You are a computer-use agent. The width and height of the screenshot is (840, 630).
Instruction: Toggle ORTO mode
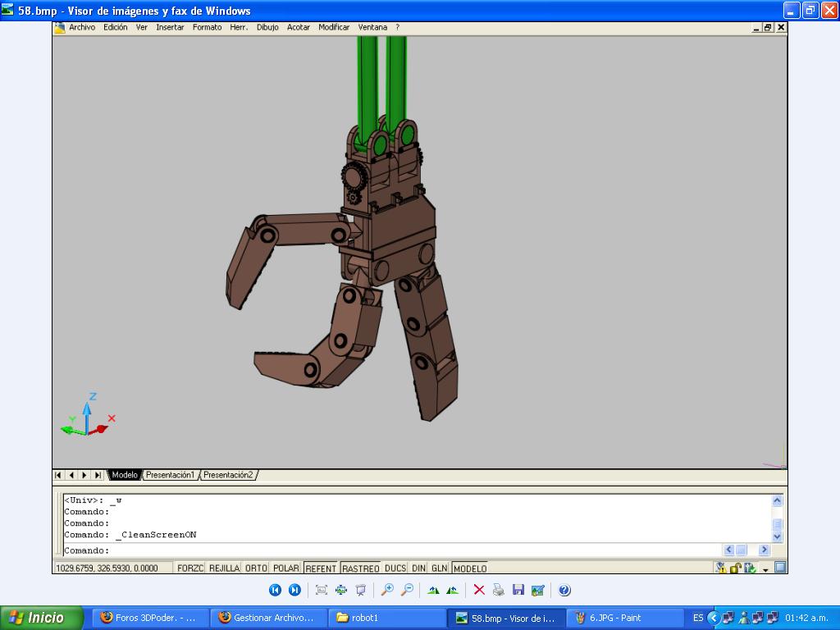256,568
